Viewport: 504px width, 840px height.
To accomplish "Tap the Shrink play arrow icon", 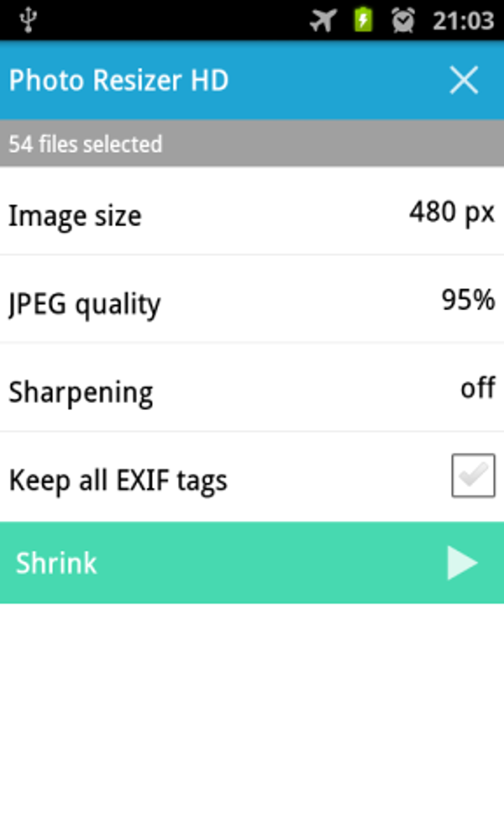I will click(x=462, y=562).
